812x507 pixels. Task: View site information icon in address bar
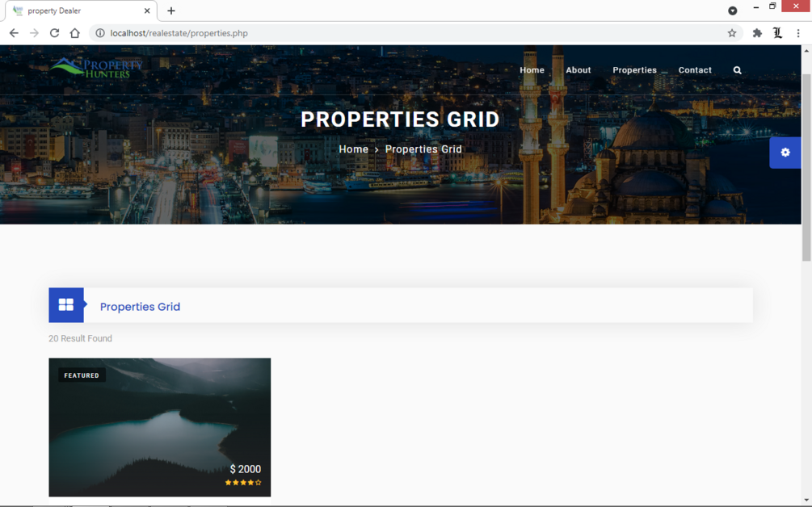(x=100, y=33)
